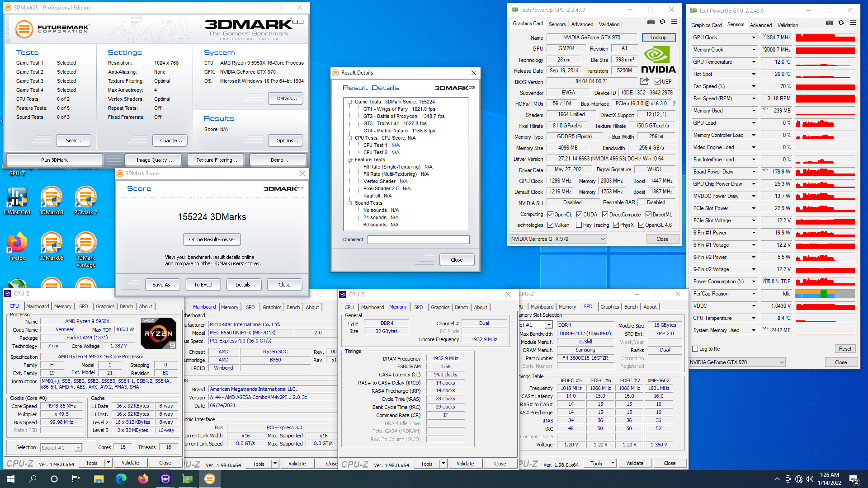Click Image Quality button in 3DMark03
Image resolution: width=868 pixels, height=488 pixels.
[x=154, y=160]
